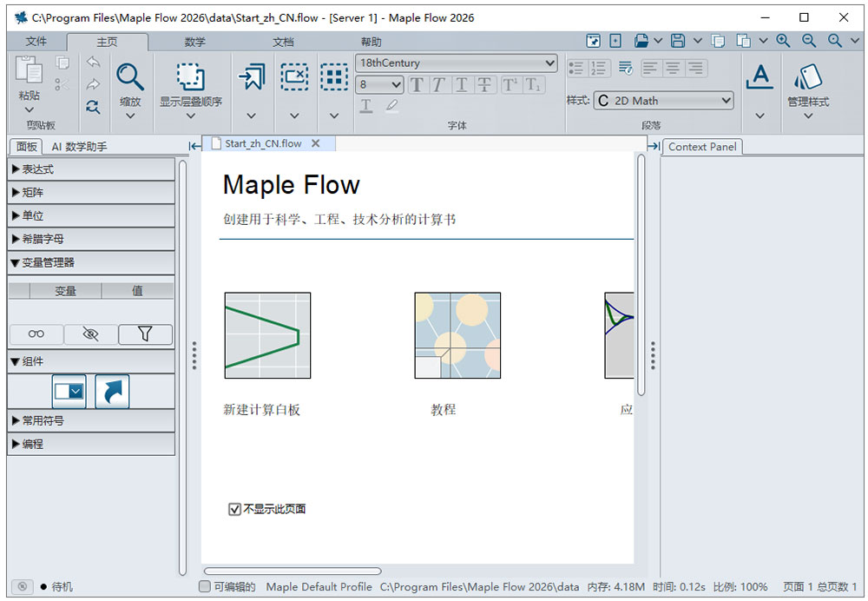Open the 帮助 ribbon tab
The image size is (868, 601).
point(371,42)
